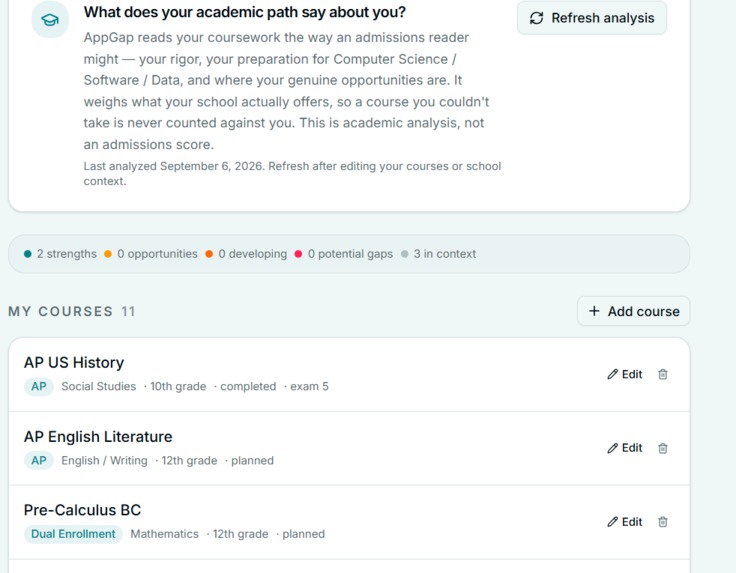Screen dimensions: 736x573
Task: Edit the AP US History course
Action: pyautogui.click(x=624, y=374)
